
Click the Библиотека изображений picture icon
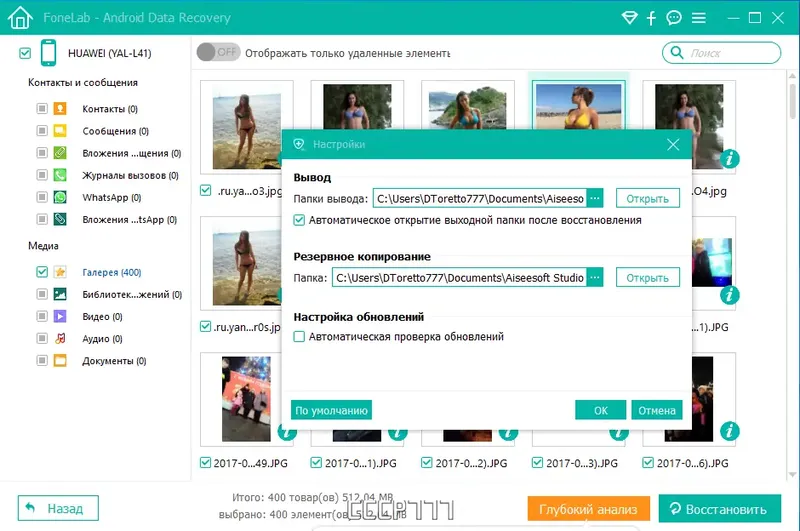tap(60, 294)
